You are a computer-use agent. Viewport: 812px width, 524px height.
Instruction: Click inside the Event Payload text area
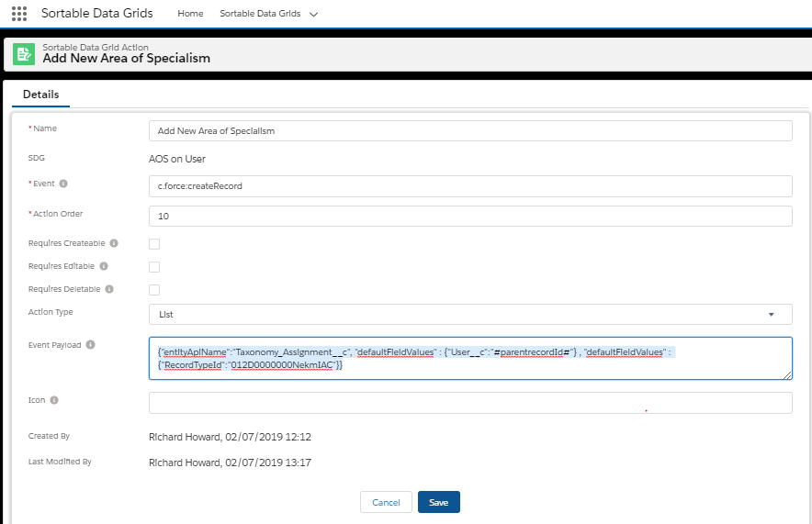[470, 359]
